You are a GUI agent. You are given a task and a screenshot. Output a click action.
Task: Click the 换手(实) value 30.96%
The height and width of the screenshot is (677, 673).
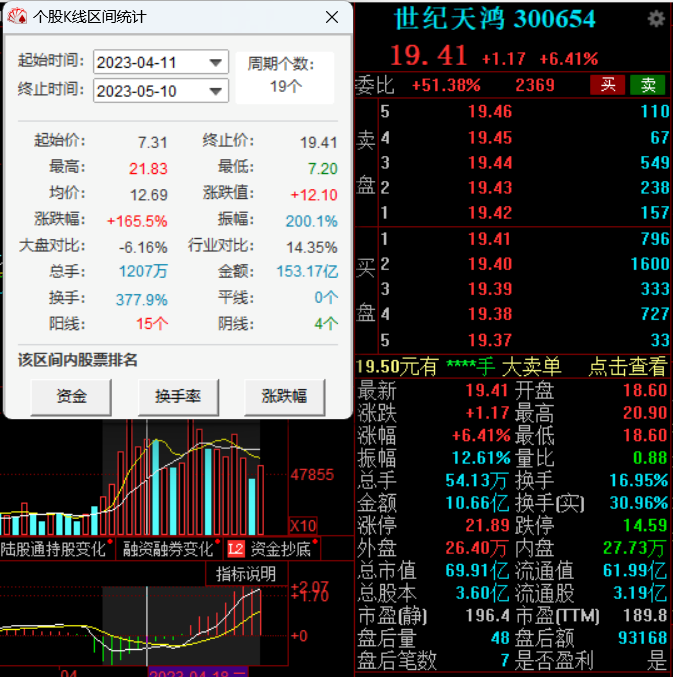(x=638, y=503)
